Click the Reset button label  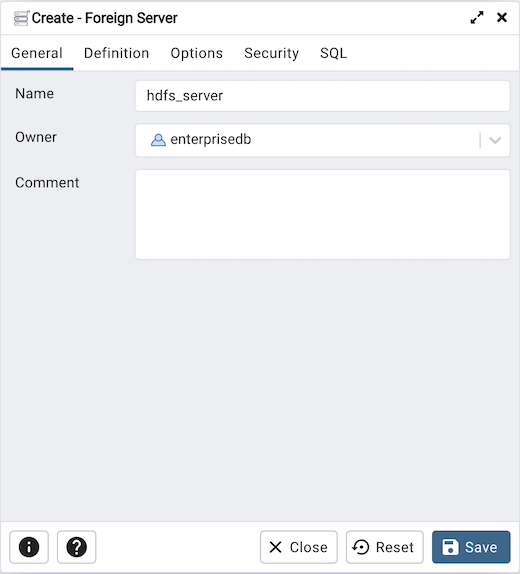coord(395,547)
